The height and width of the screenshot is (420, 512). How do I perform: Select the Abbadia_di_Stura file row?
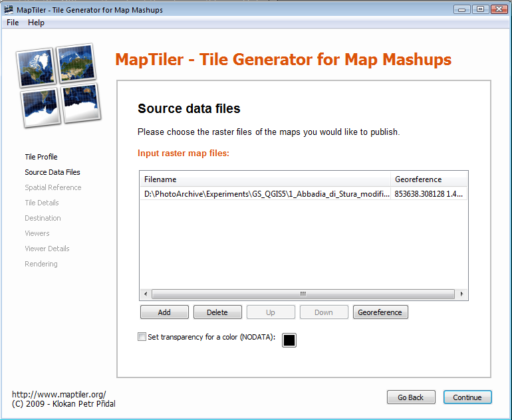tap(304, 194)
